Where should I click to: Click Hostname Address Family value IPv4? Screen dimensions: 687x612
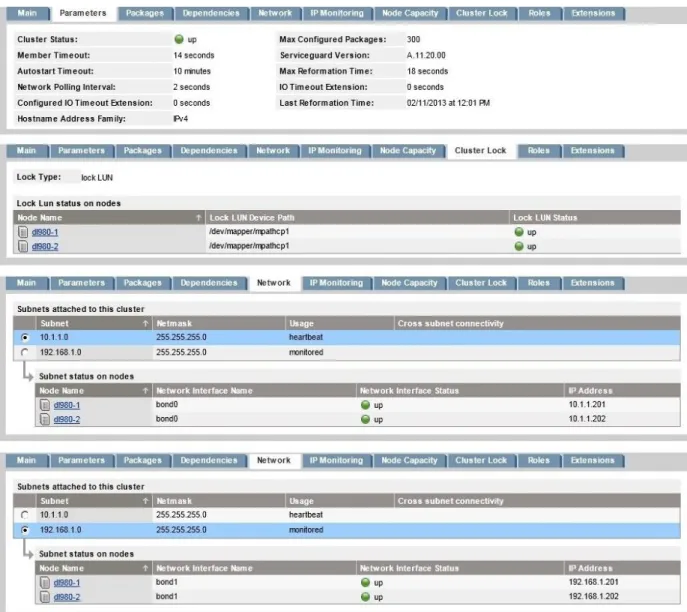tap(181, 119)
